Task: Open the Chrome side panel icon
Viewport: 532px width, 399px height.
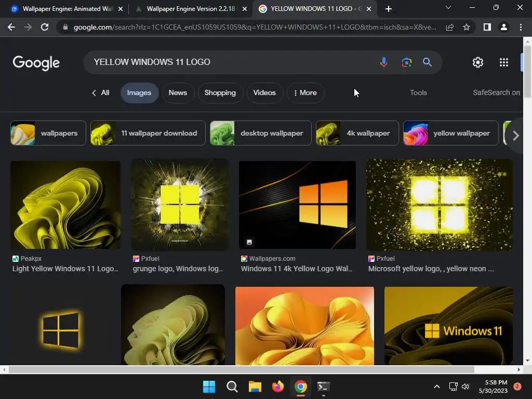Action: click(x=487, y=27)
